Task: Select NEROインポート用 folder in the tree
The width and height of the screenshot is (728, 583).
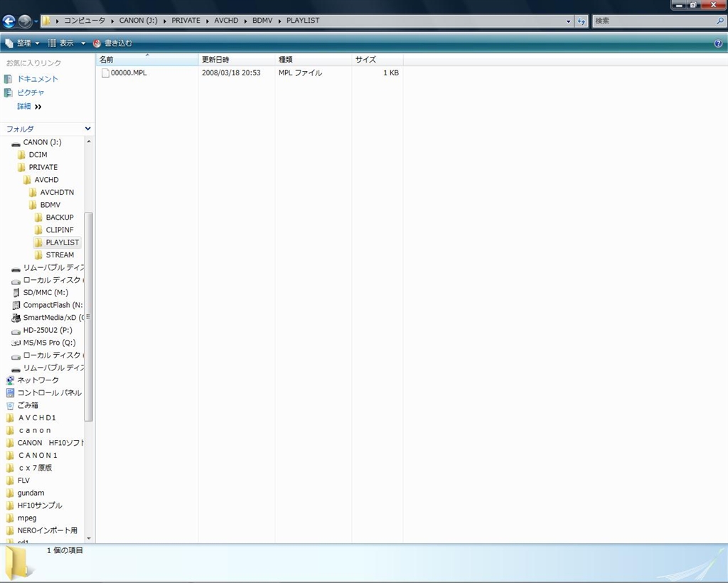Action: click(x=48, y=530)
